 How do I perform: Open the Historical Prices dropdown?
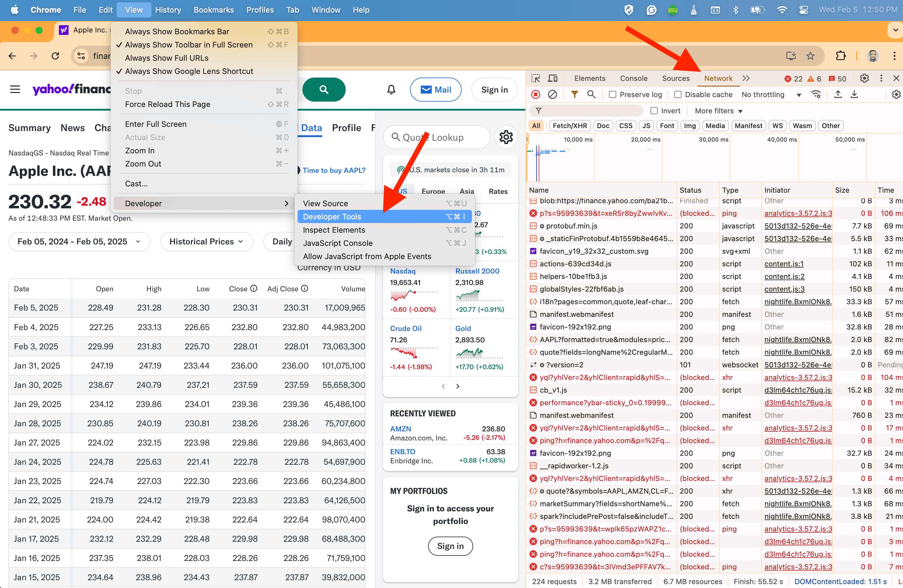(207, 242)
